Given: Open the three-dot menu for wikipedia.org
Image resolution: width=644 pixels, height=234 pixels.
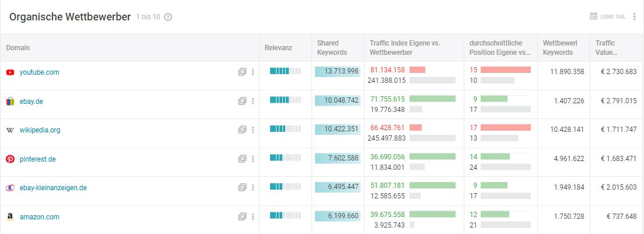Looking at the screenshot, I should click(x=253, y=130).
